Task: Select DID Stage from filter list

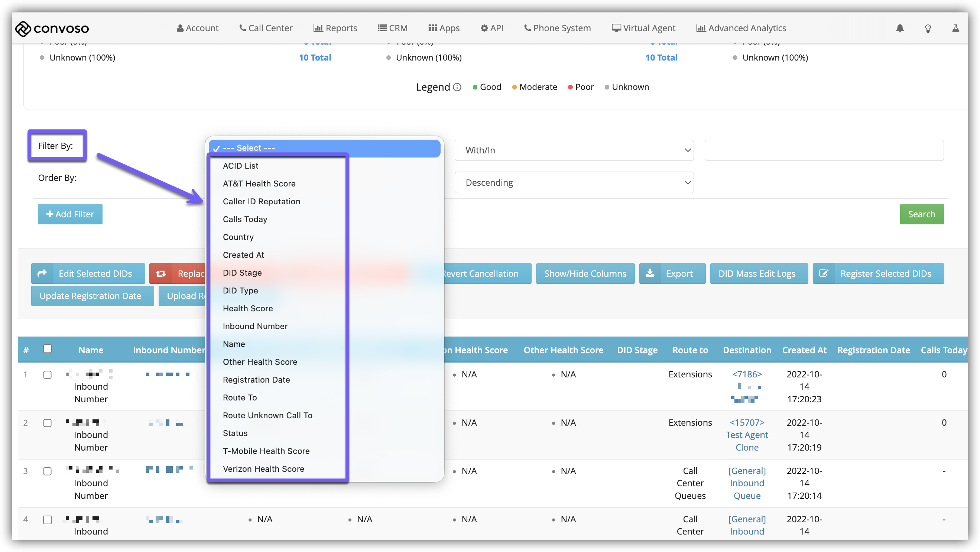Action: 242,273
